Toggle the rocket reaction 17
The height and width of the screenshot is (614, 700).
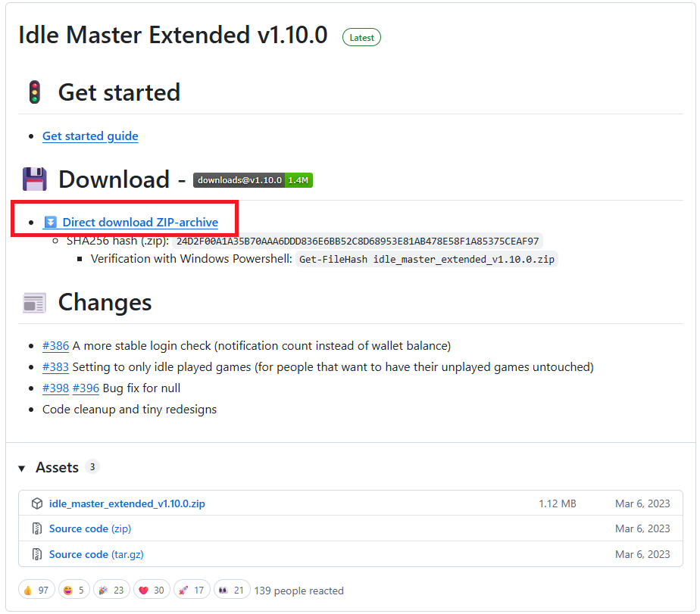[x=192, y=591]
